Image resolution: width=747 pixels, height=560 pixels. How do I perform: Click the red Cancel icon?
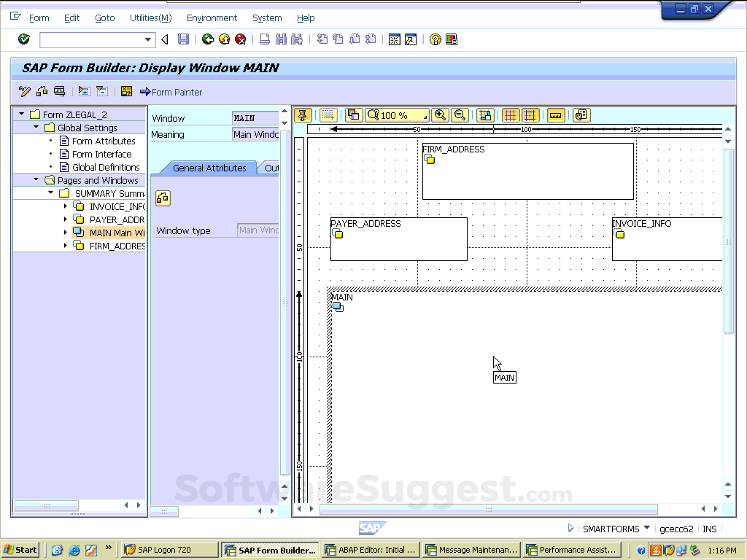tap(240, 39)
